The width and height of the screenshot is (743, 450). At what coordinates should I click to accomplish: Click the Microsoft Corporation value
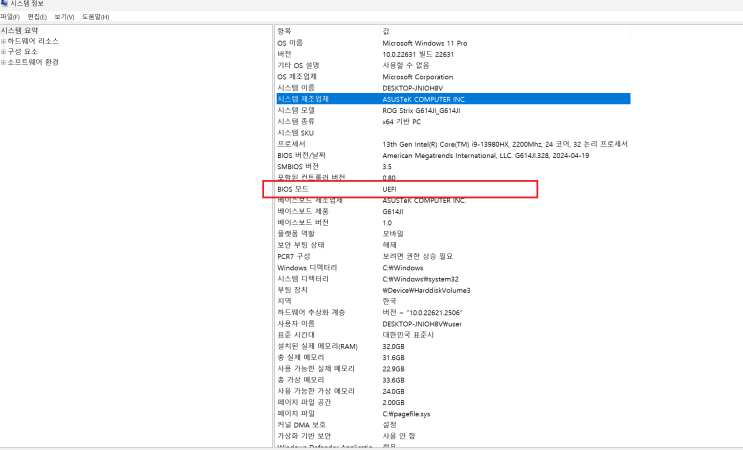coord(417,77)
